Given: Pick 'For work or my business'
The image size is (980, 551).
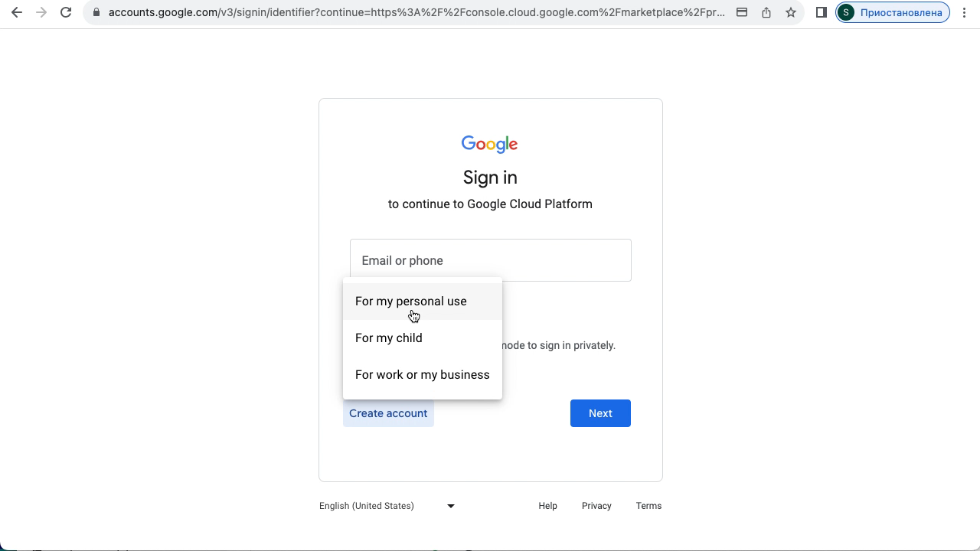Looking at the screenshot, I should coord(423,375).
